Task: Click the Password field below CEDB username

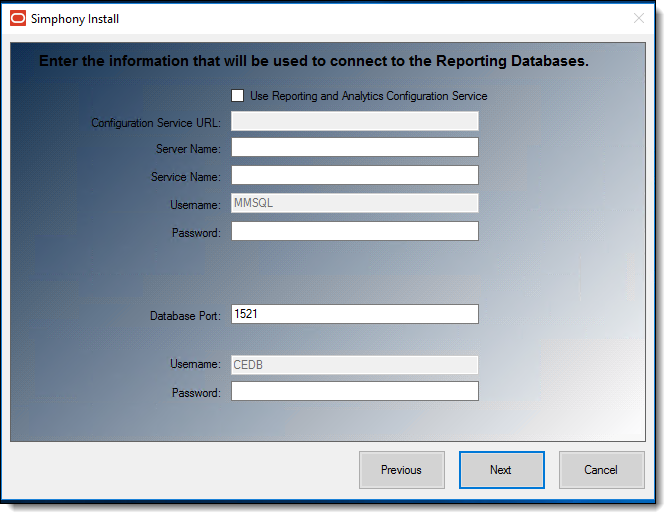Action: tap(355, 391)
